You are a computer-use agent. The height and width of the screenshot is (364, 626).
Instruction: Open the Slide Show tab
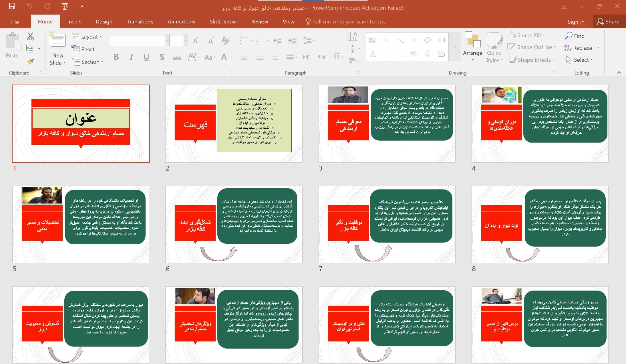click(223, 22)
